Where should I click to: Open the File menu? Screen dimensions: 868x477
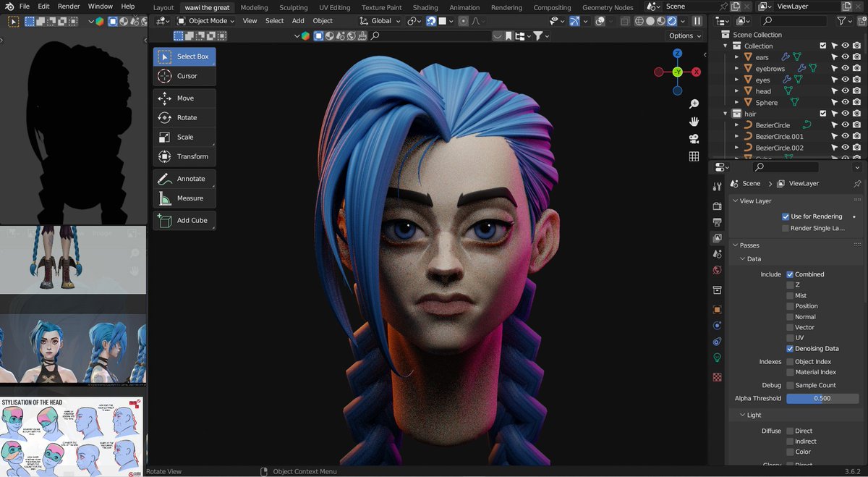pos(25,7)
